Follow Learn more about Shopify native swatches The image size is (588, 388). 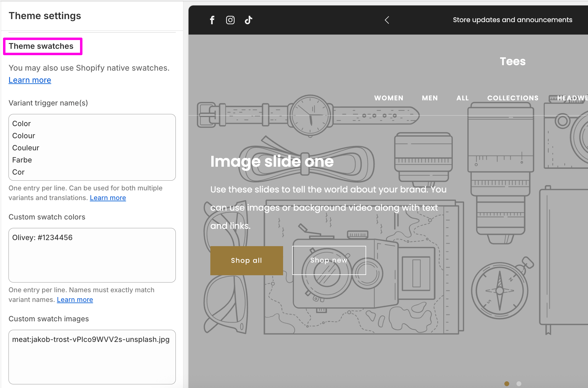(x=30, y=80)
